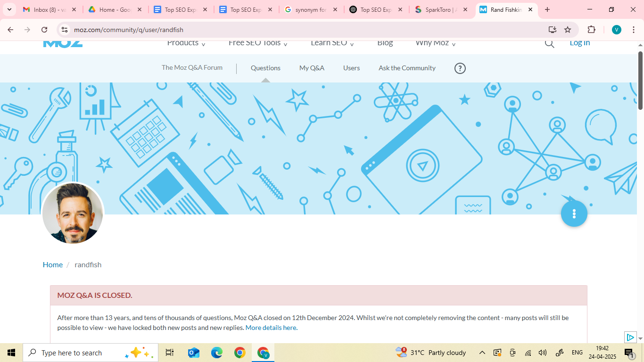The image size is (644, 362).
Task: Select the Users tab
Action: (x=351, y=68)
